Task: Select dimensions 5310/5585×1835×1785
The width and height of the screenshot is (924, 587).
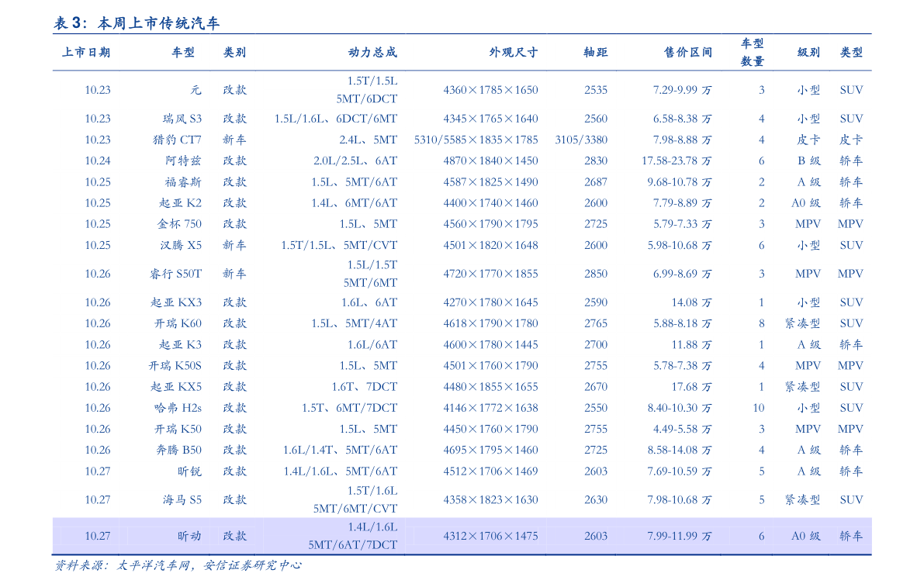Action: (476, 140)
